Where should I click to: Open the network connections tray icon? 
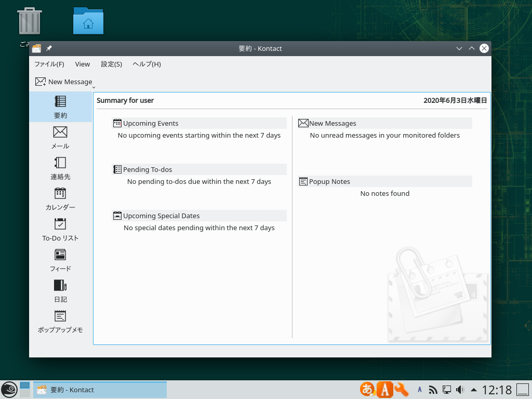tap(446, 390)
